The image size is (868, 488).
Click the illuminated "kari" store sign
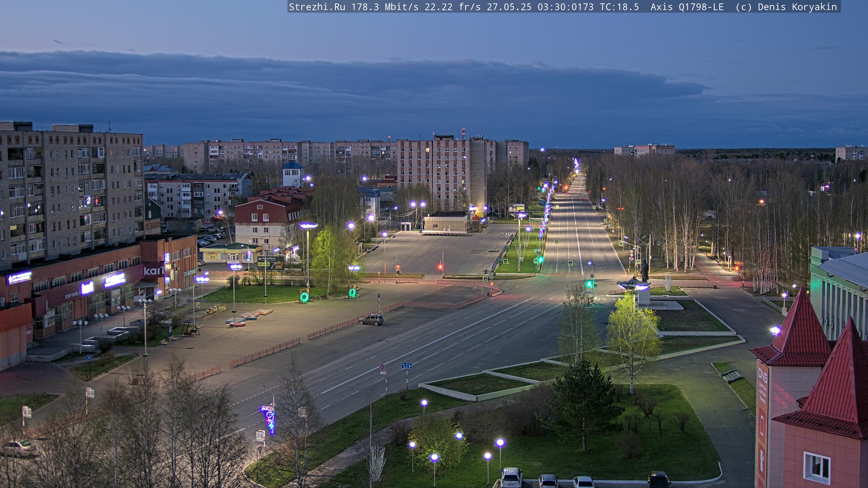tap(154, 270)
